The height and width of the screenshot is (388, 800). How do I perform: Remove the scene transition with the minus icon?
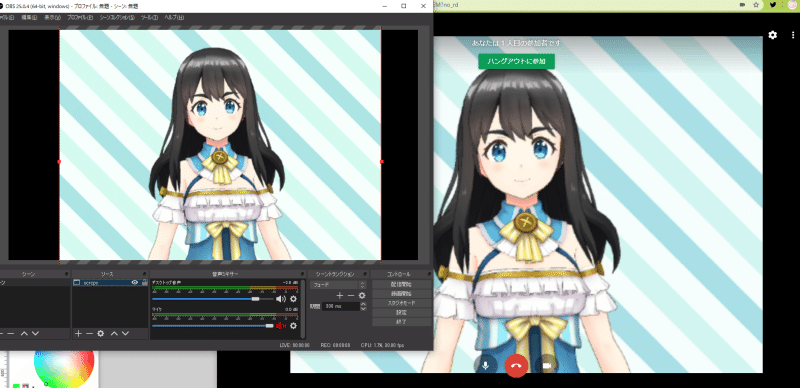(x=351, y=295)
